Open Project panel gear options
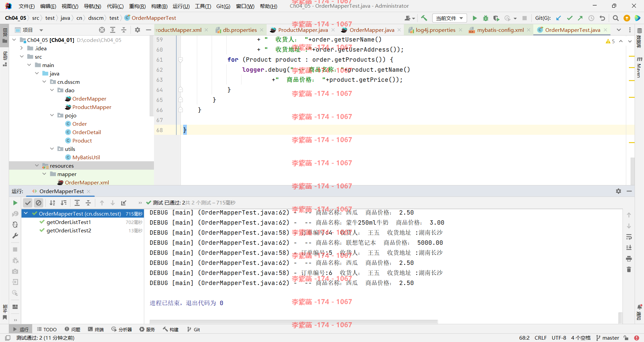 point(138,30)
